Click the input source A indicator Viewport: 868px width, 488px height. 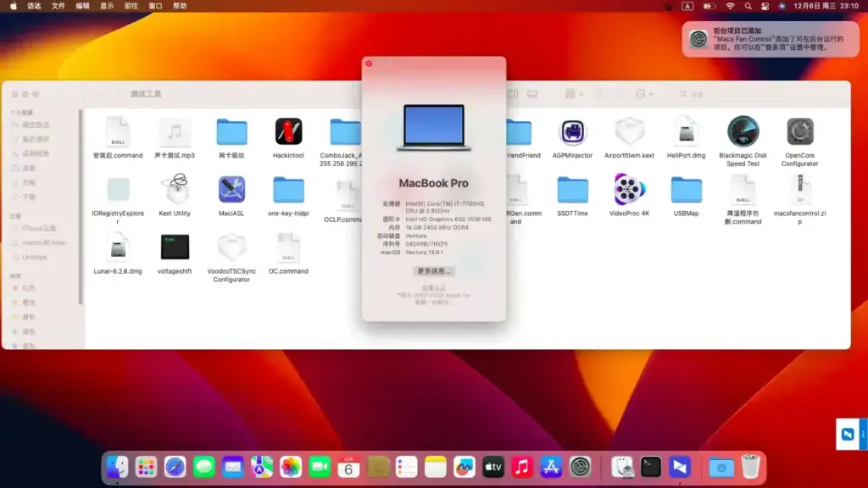(687, 6)
